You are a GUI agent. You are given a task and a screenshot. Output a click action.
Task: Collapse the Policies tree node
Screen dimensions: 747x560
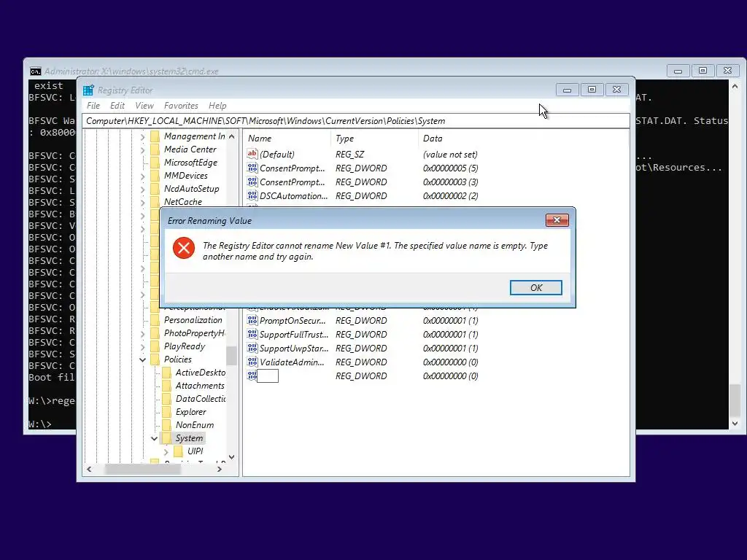[142, 360]
